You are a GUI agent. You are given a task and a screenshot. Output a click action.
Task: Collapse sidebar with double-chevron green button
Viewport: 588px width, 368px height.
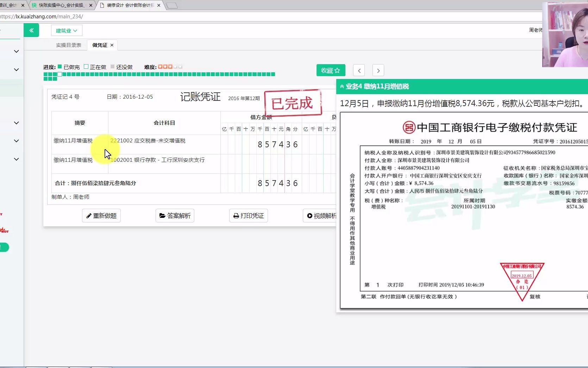coord(31,30)
